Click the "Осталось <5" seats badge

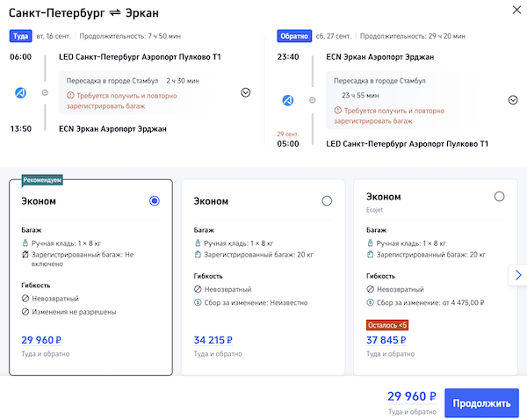coord(386,324)
